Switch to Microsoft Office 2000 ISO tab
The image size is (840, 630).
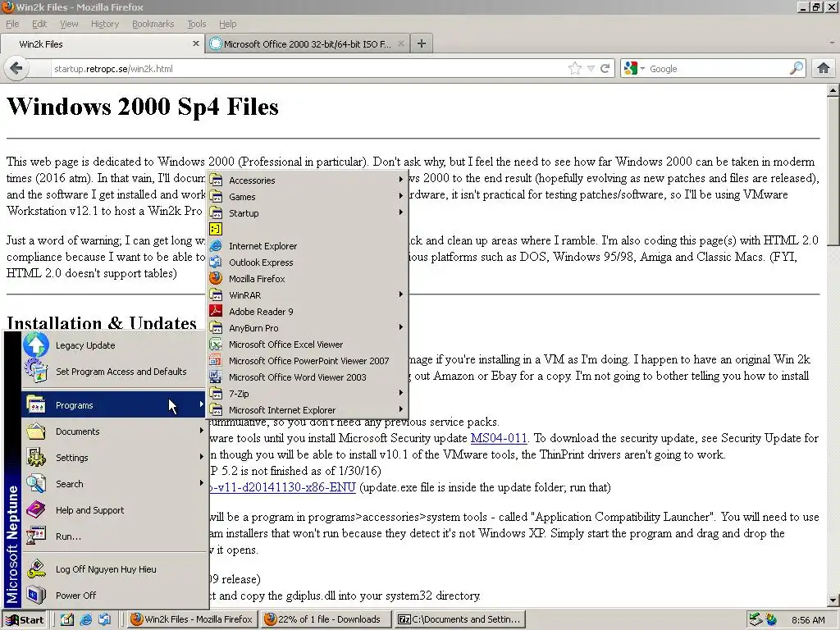308,44
